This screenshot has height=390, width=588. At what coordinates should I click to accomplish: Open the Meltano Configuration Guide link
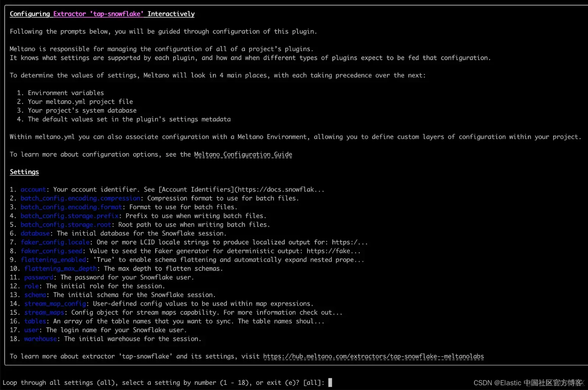[243, 155]
